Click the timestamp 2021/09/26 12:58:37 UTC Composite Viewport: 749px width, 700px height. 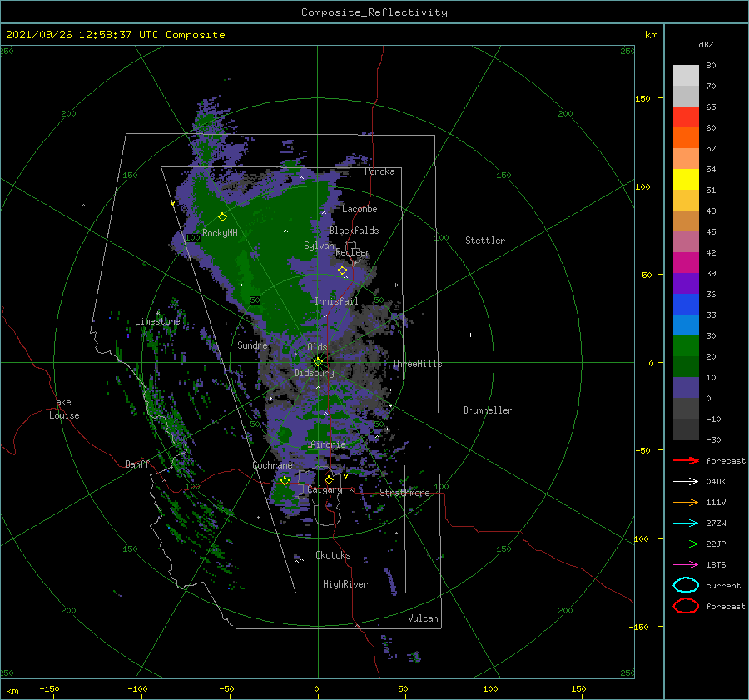point(115,35)
